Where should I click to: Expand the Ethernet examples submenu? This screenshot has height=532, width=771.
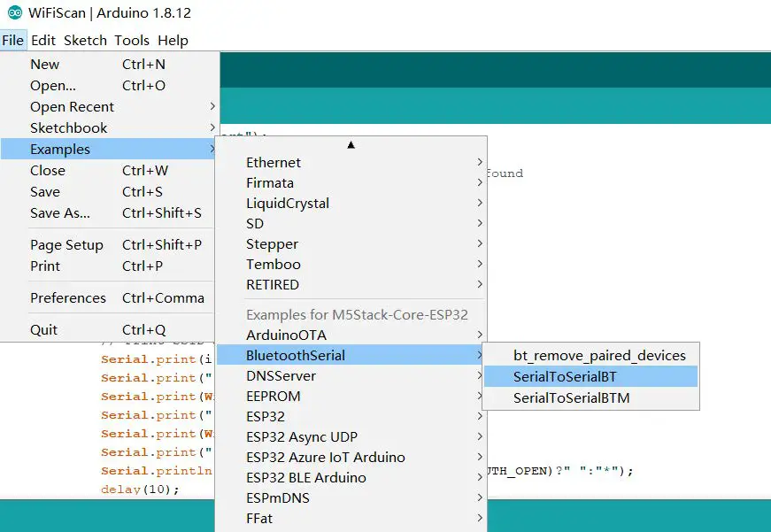[x=351, y=162]
